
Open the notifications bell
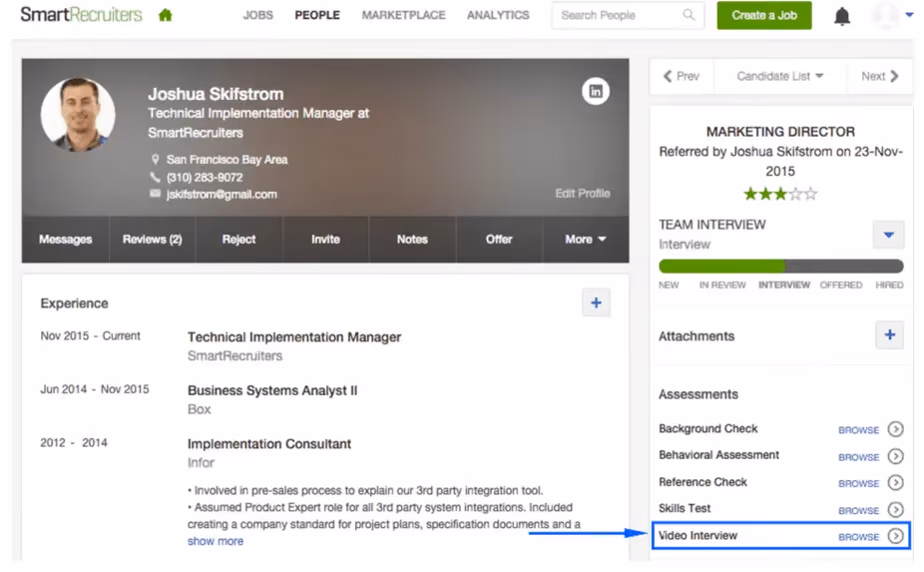click(x=842, y=16)
